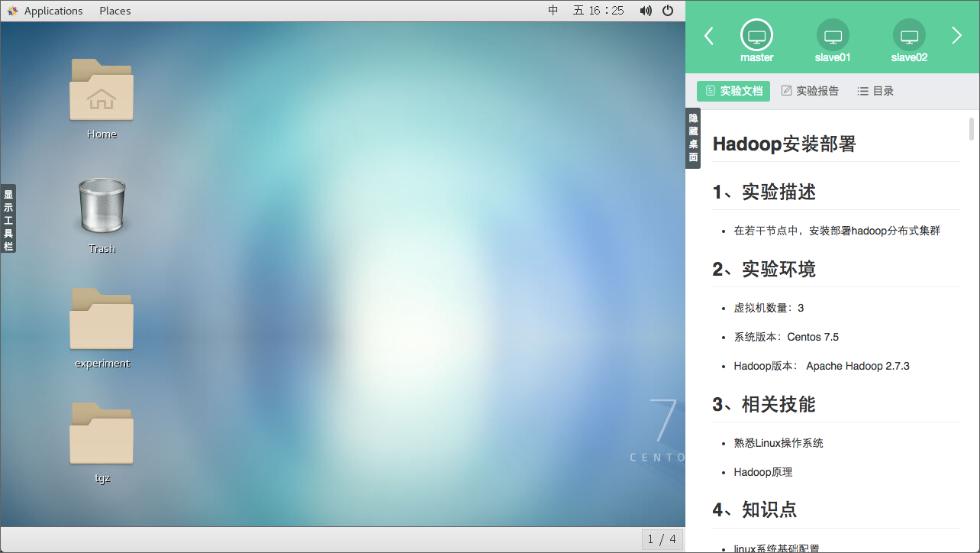Open the Trash icon on desktop
Viewport: 980px width, 553px height.
tap(102, 205)
